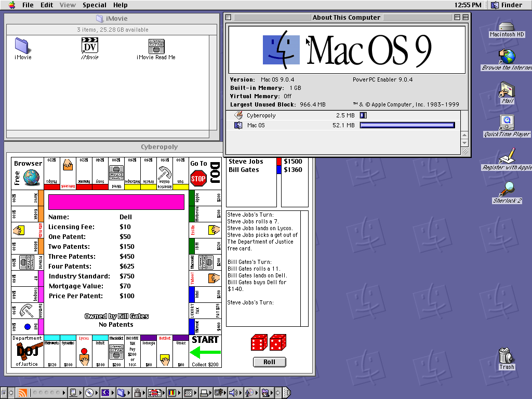
Task: Collapse the control strip with its left close box
Action: (4, 393)
